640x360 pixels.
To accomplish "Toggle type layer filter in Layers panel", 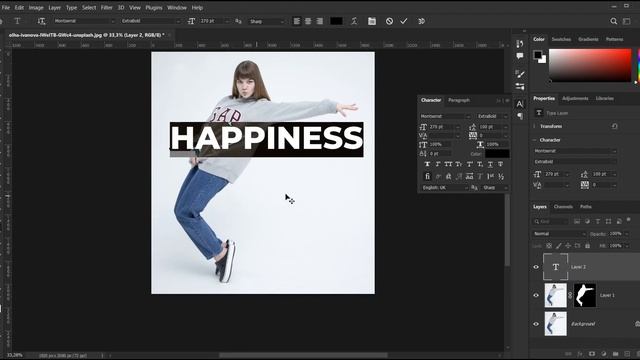I will [x=598, y=221].
